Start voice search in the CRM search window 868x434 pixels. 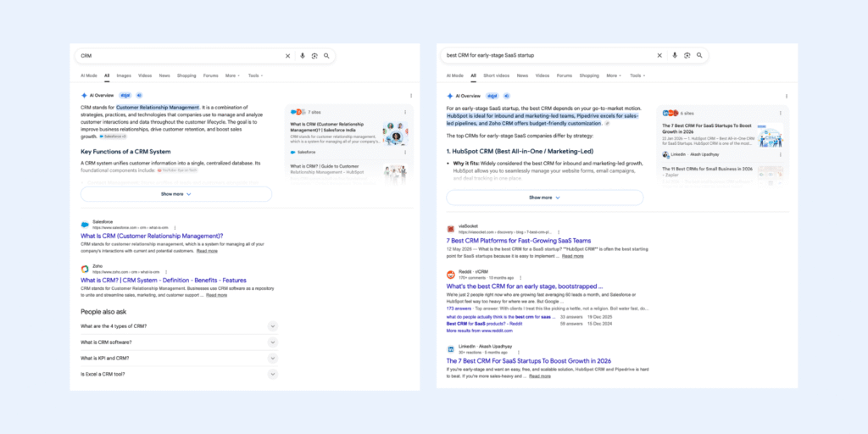(x=303, y=56)
